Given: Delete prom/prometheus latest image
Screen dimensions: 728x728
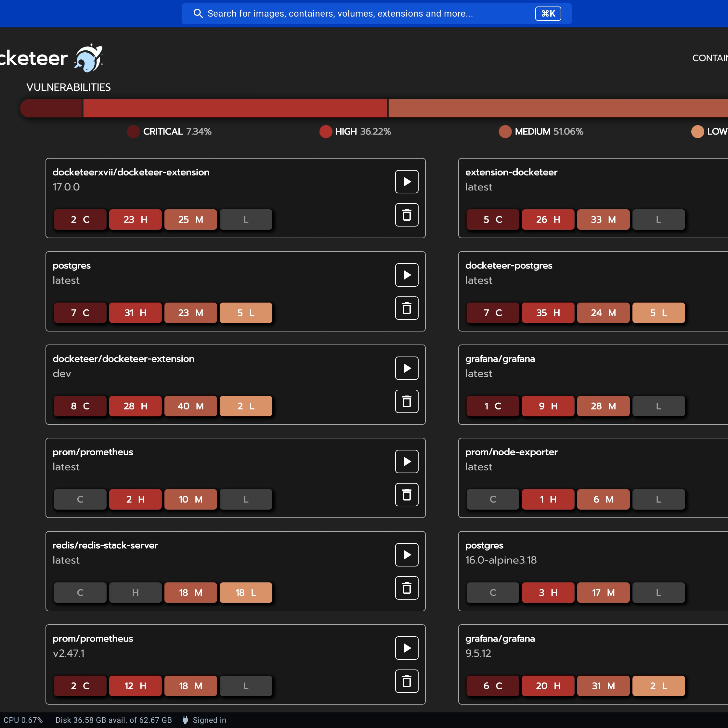Looking at the screenshot, I should point(407,495).
